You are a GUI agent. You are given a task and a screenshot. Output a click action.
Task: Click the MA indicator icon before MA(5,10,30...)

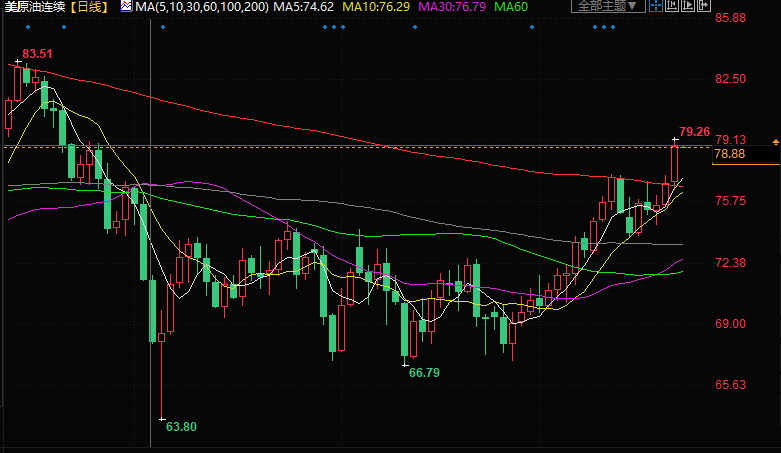(125, 7)
